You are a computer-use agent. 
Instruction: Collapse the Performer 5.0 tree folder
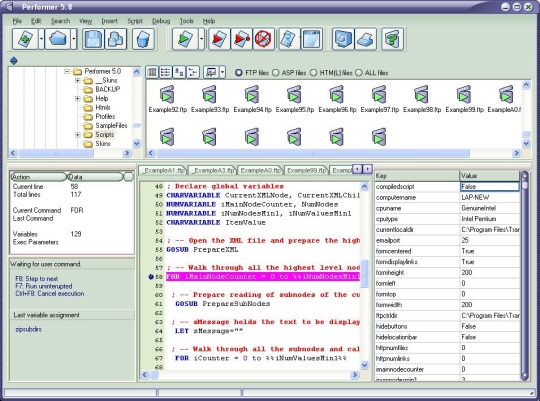[x=67, y=72]
